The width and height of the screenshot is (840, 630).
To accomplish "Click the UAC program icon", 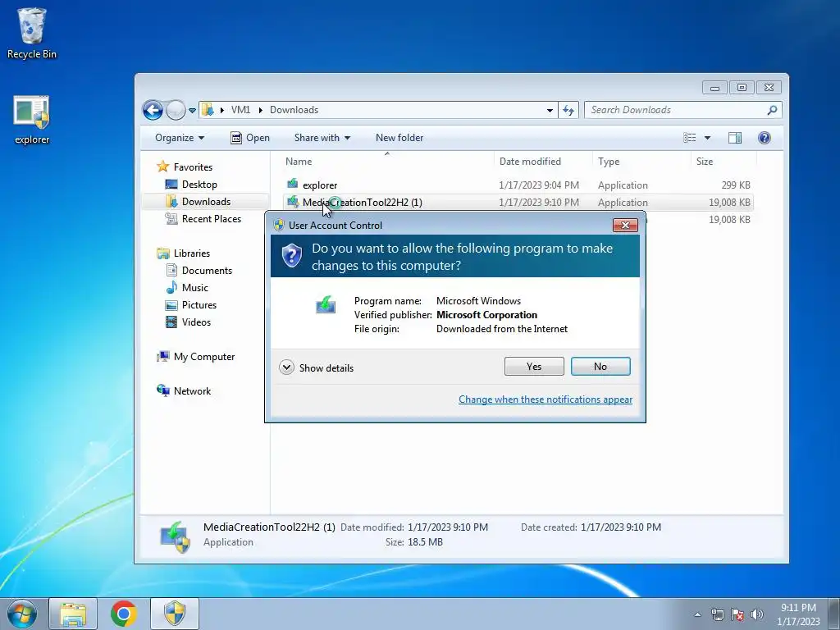I will click(326, 305).
